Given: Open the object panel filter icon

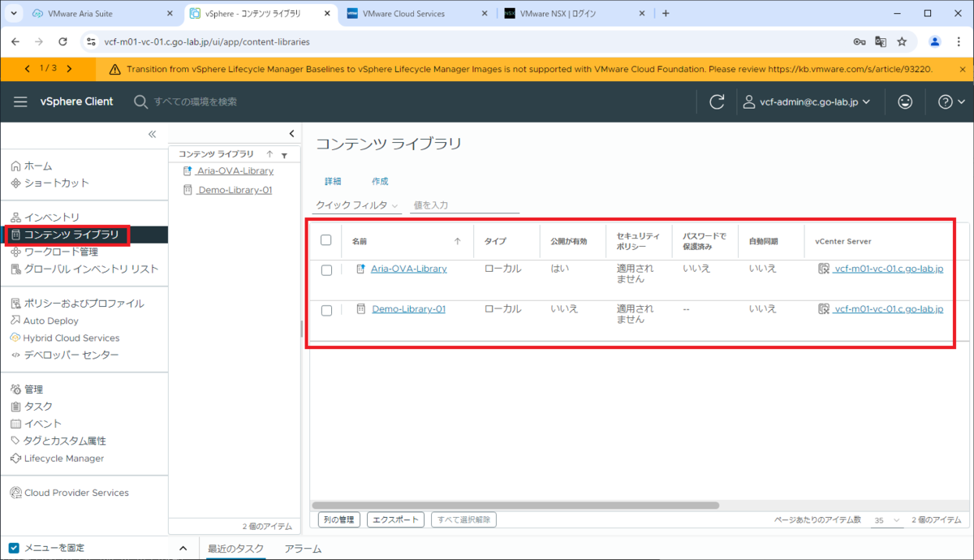Looking at the screenshot, I should click(284, 155).
